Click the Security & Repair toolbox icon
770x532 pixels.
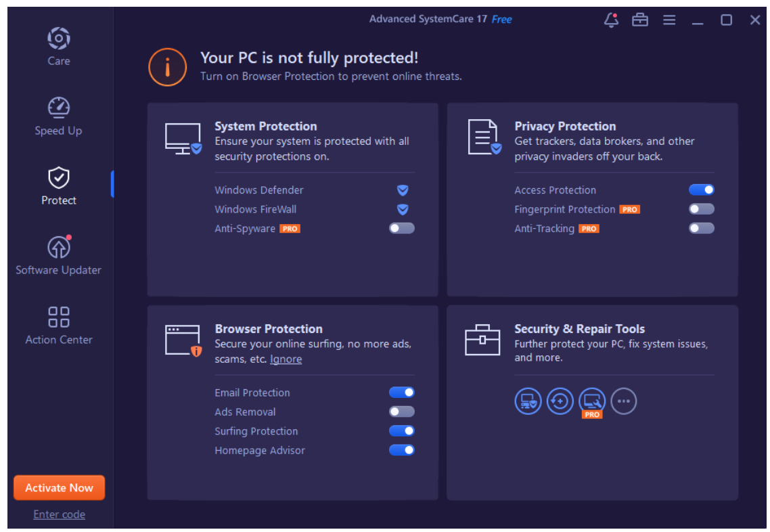tap(482, 340)
